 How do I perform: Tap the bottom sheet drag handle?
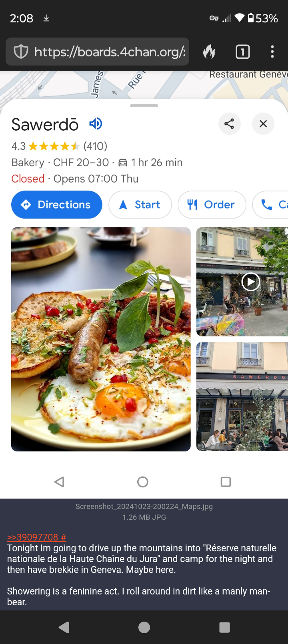point(144,105)
